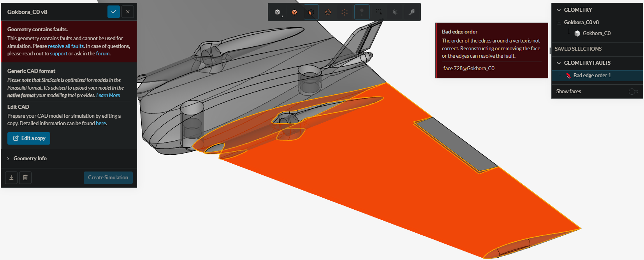Confirm geometry with the blue checkmark button
644x260 pixels.
(x=114, y=12)
